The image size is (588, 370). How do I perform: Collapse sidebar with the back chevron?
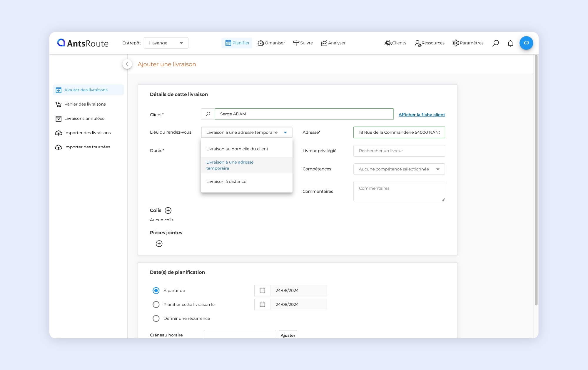(127, 64)
